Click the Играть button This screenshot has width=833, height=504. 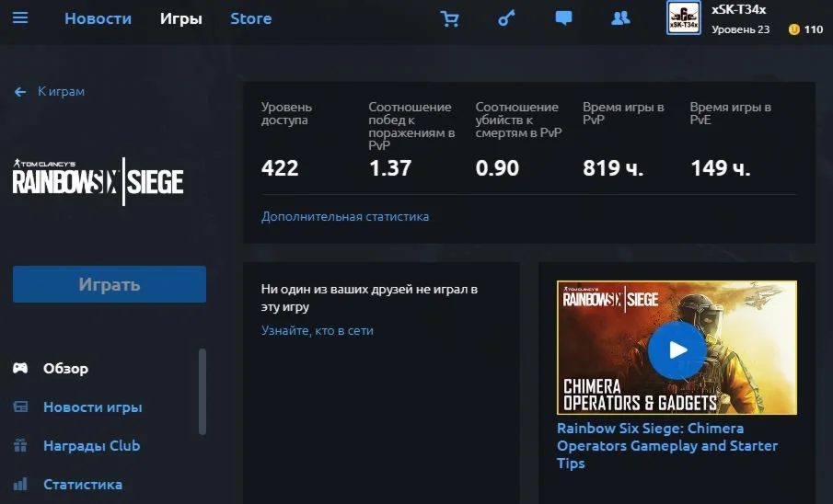coord(110,284)
